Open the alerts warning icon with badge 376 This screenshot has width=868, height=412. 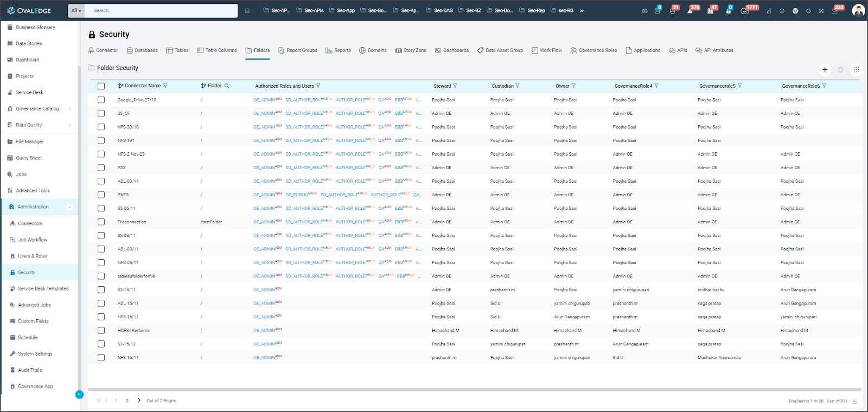point(691,10)
